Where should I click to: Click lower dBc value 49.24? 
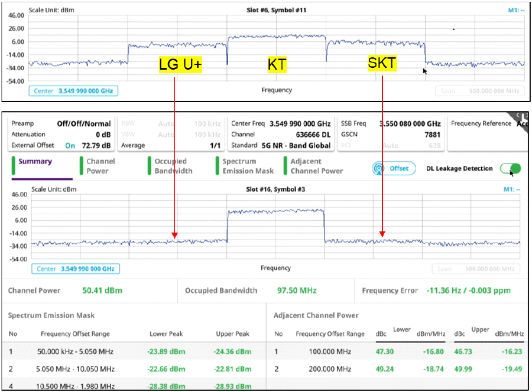(x=384, y=368)
